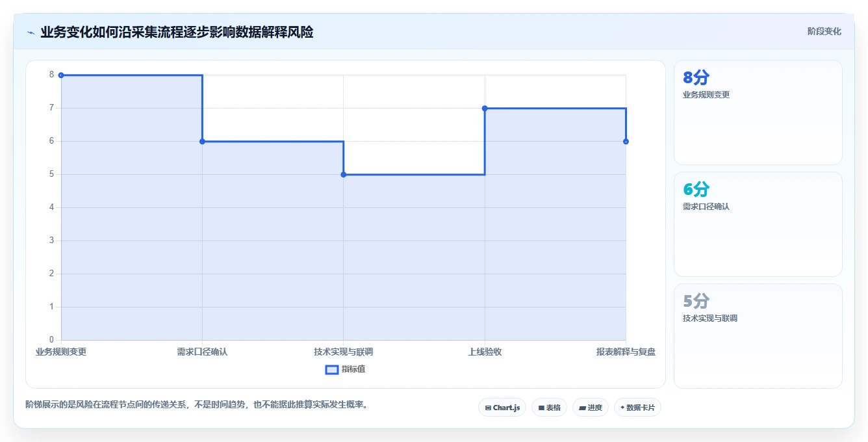
Task: Open the 5分 技术实现与联调 card
Action: coord(758,336)
